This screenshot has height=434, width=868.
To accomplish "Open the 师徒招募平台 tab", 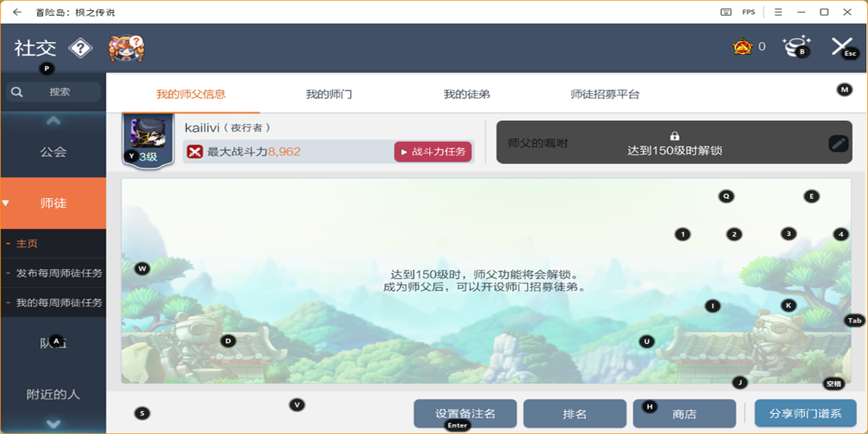I will 605,94.
